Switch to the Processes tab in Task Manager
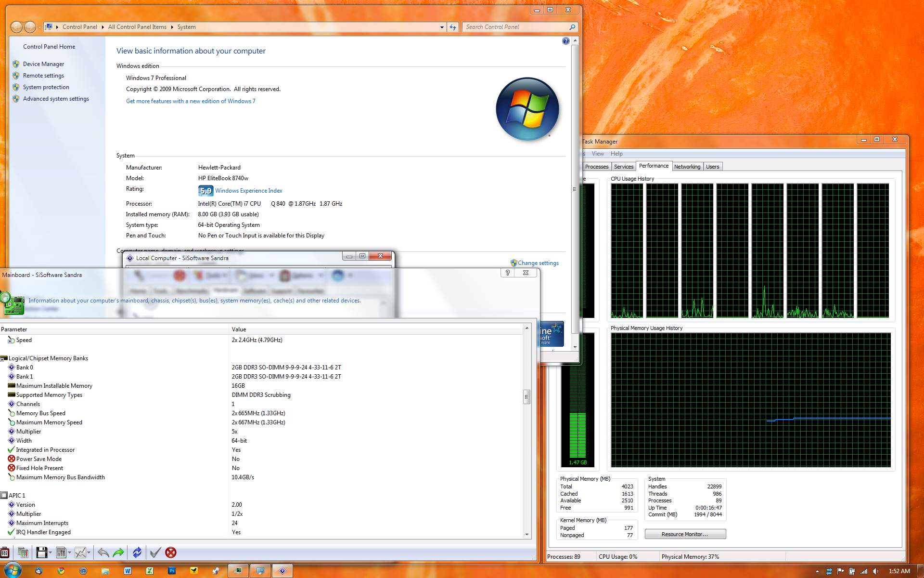The width and height of the screenshot is (924, 578). tap(597, 167)
